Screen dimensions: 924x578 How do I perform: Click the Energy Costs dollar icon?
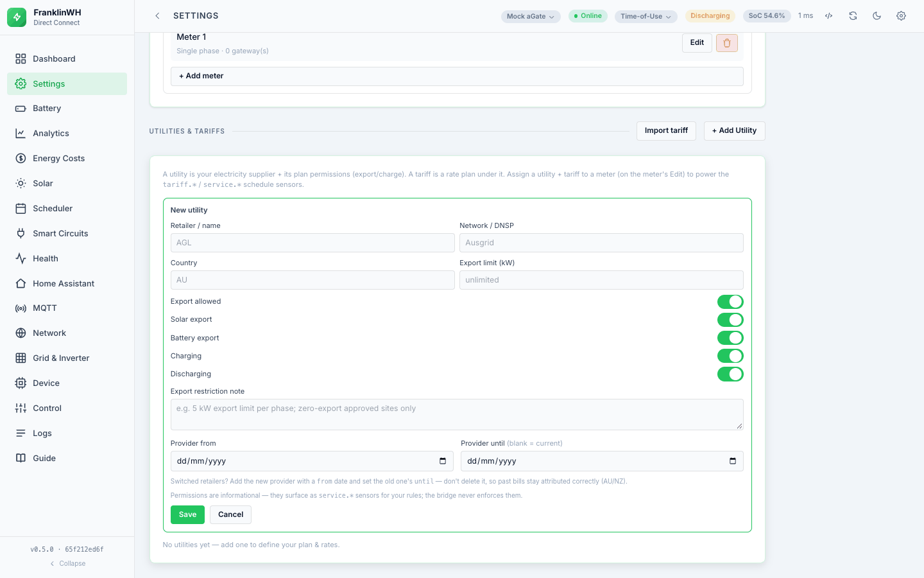[x=21, y=159]
